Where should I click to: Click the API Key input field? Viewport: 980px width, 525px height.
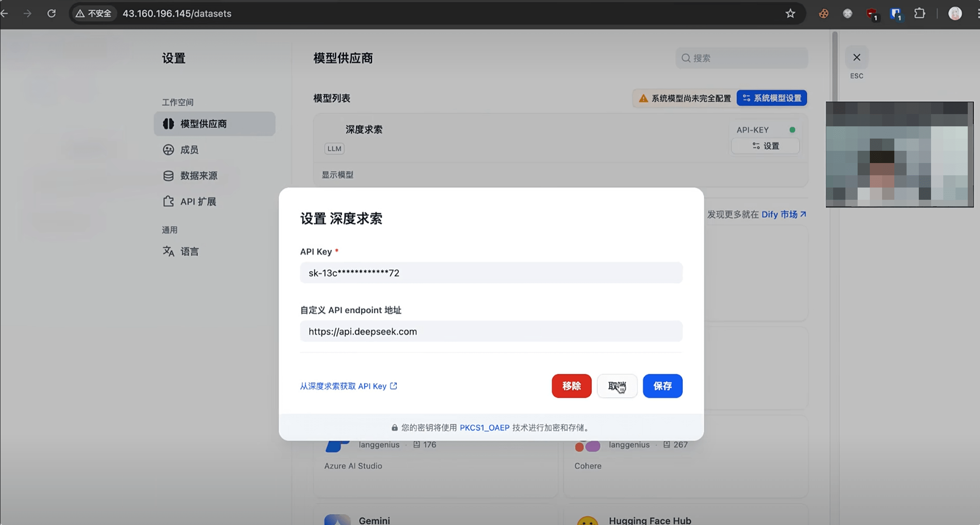pyautogui.click(x=490, y=272)
